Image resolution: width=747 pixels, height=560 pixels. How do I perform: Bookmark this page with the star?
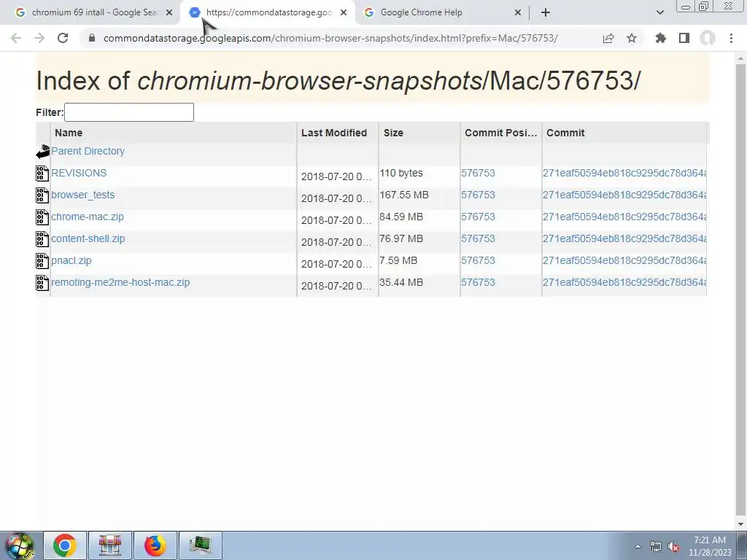click(632, 38)
